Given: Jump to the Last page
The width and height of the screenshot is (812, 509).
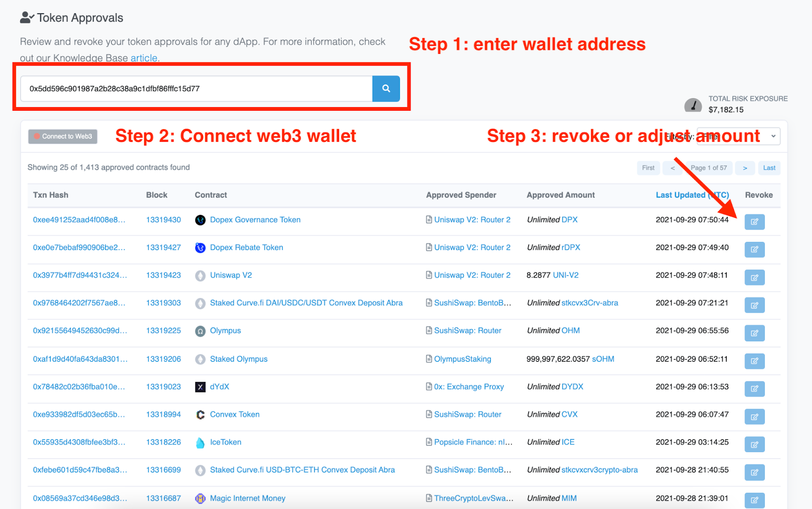Looking at the screenshot, I should pyautogui.click(x=769, y=168).
